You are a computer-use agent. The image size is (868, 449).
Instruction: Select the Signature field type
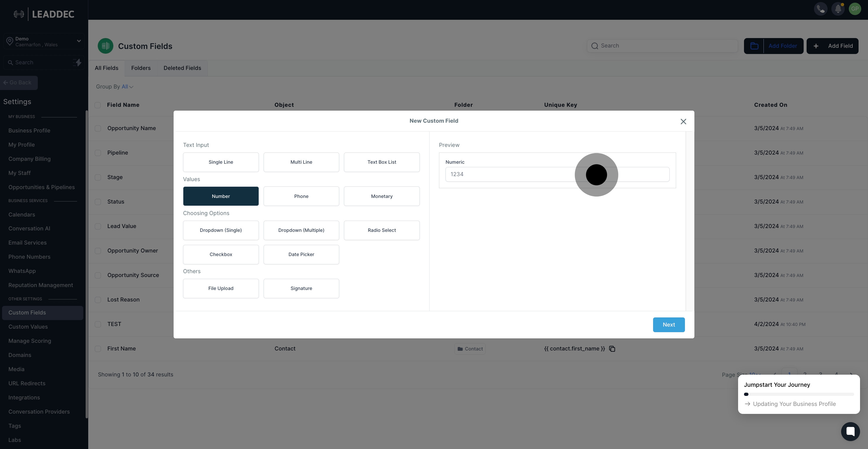(301, 289)
